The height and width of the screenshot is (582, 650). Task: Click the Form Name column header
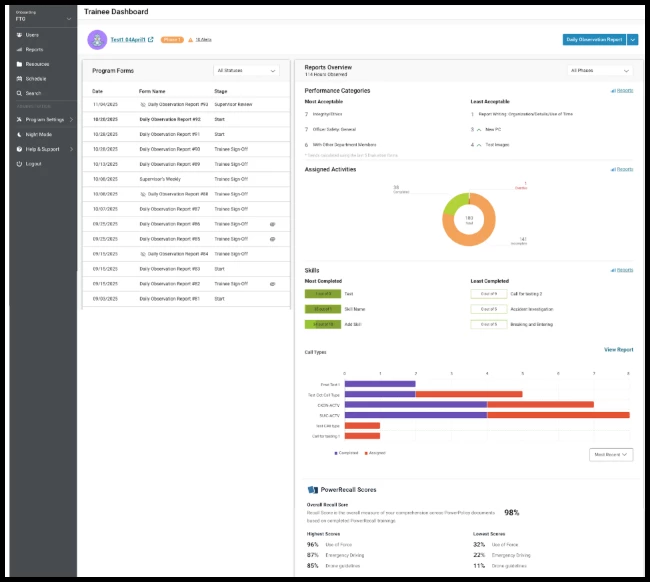[x=152, y=91]
